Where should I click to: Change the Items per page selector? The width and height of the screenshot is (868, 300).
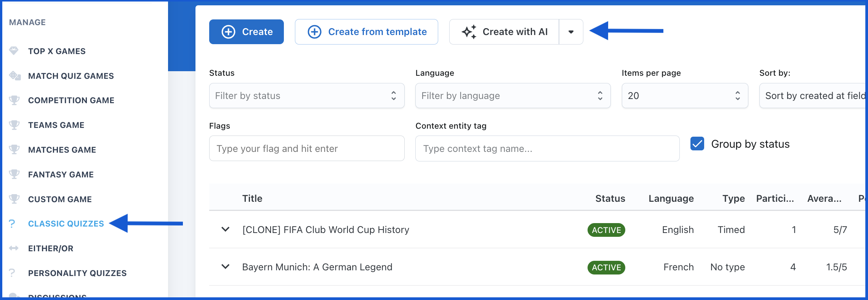click(x=684, y=96)
